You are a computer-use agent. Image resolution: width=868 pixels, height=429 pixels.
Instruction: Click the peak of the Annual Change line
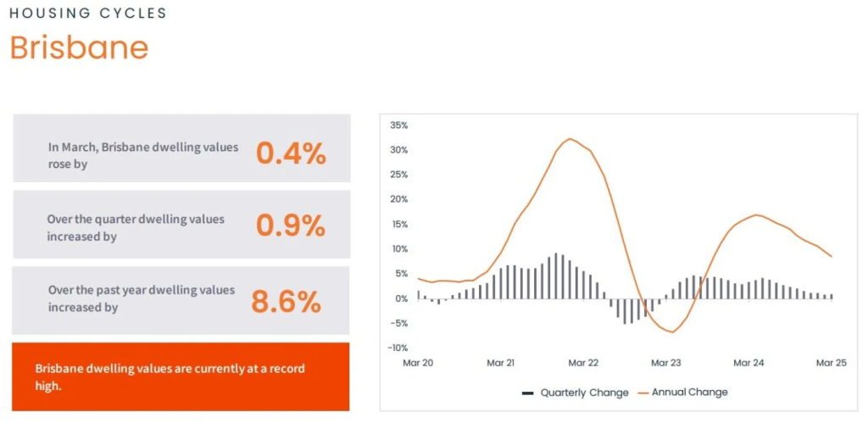(x=570, y=139)
